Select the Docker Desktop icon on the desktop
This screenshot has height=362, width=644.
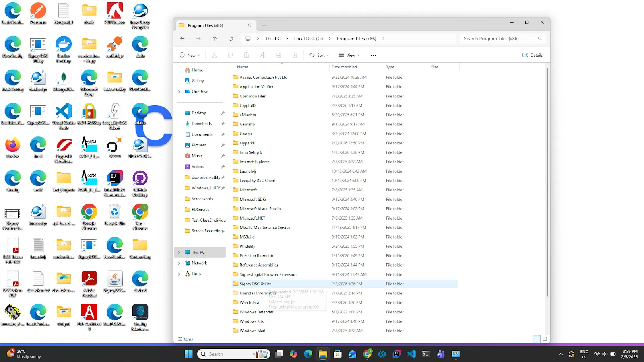[64, 49]
